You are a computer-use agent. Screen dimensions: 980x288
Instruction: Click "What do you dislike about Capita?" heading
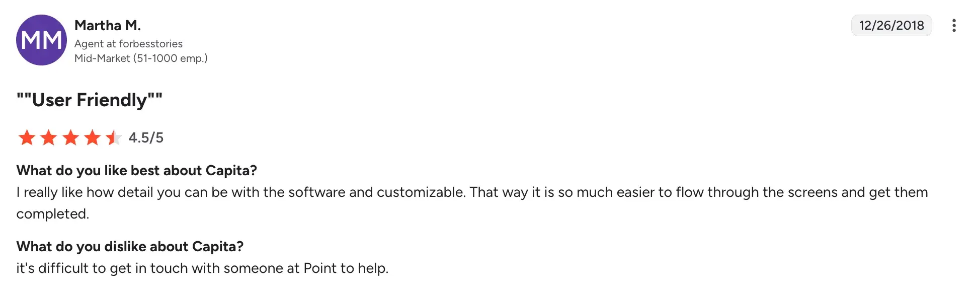point(130,246)
